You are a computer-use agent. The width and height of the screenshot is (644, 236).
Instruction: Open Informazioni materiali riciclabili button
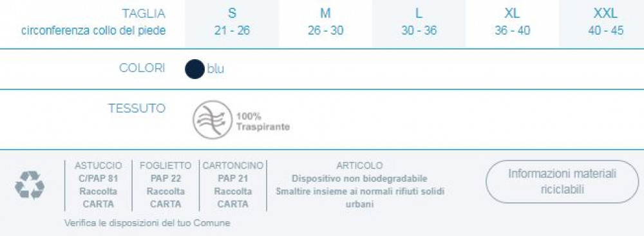pos(562,182)
